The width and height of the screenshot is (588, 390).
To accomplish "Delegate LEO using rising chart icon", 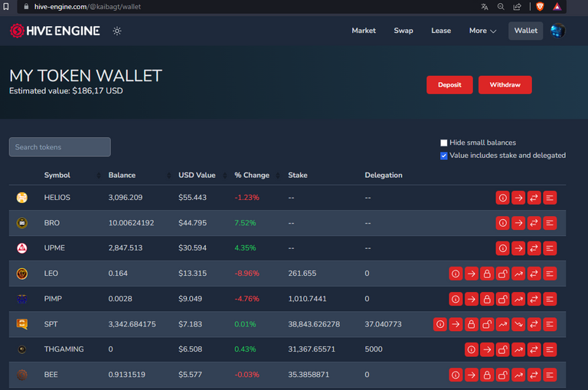I will (x=518, y=274).
